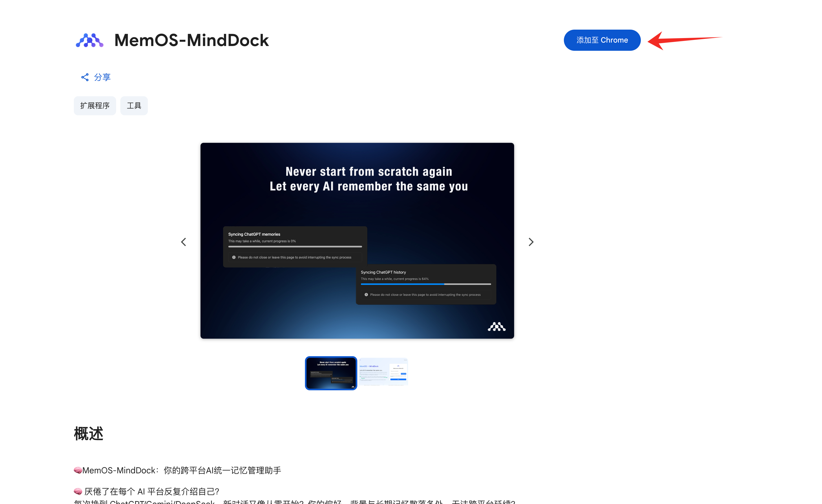This screenshot has width=822, height=504.
Task: Click the info icon in the Syncing memories warning
Action: click(234, 257)
